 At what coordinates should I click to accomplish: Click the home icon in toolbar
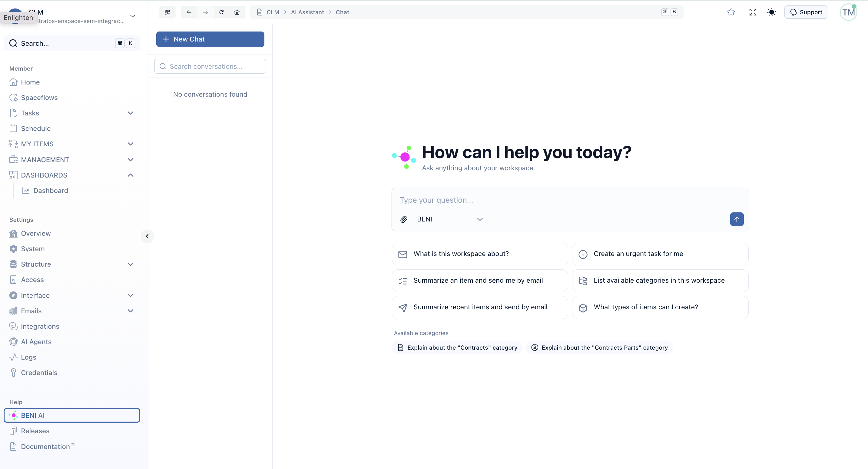point(237,12)
